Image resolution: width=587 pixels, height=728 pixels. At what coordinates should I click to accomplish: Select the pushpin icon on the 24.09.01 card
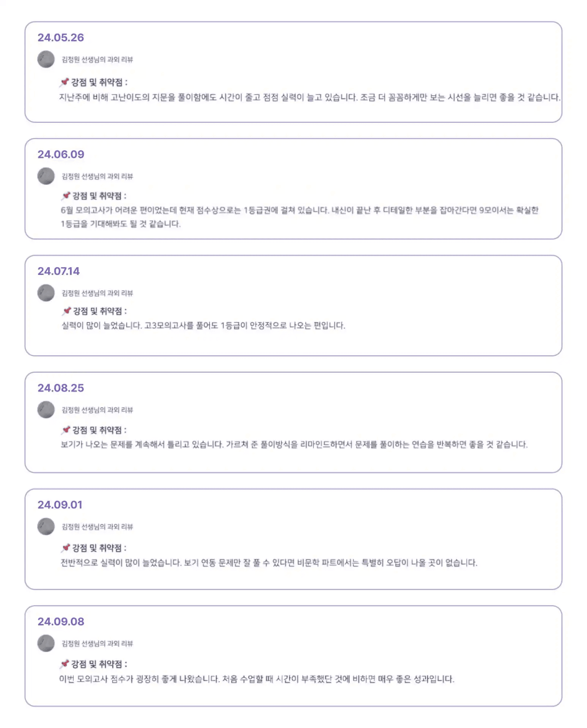tap(66, 548)
